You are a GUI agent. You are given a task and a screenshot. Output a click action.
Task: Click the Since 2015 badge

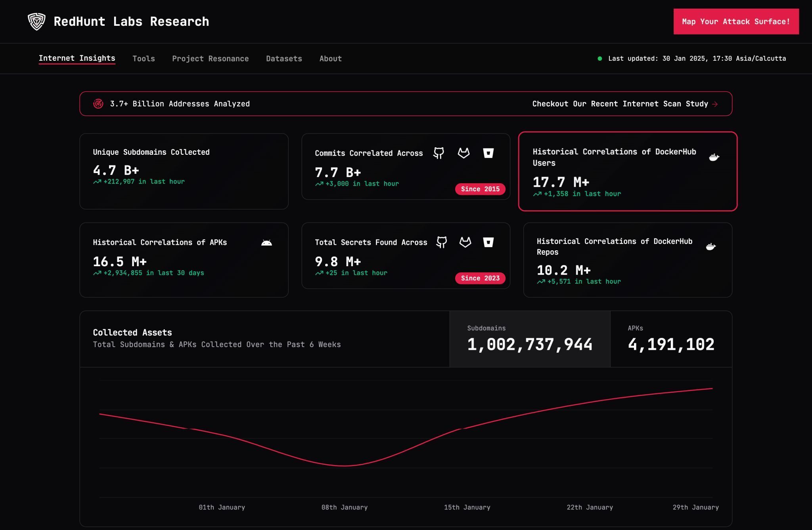[480, 189]
